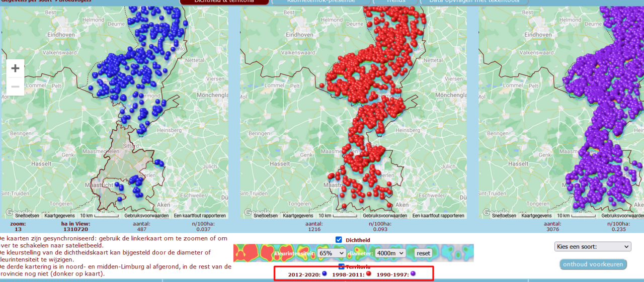This screenshot has width=644, height=282.
Task: Toggle the Dichtheid checkbox
Action: [x=339, y=240]
